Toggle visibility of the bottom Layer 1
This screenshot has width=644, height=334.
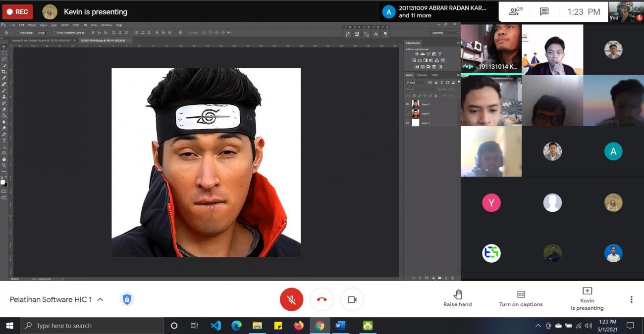tap(407, 123)
